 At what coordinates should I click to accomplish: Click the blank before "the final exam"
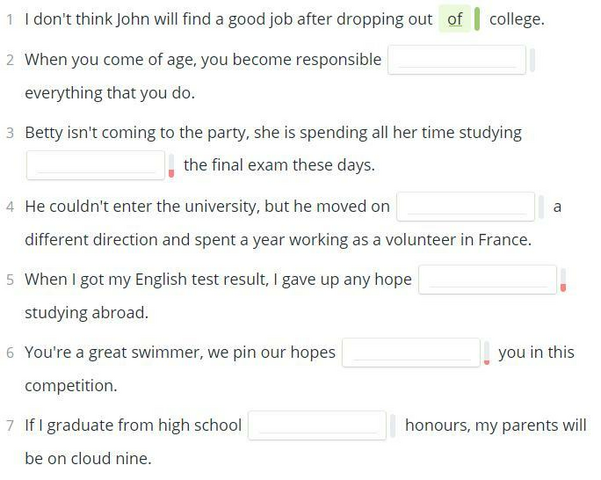95,165
